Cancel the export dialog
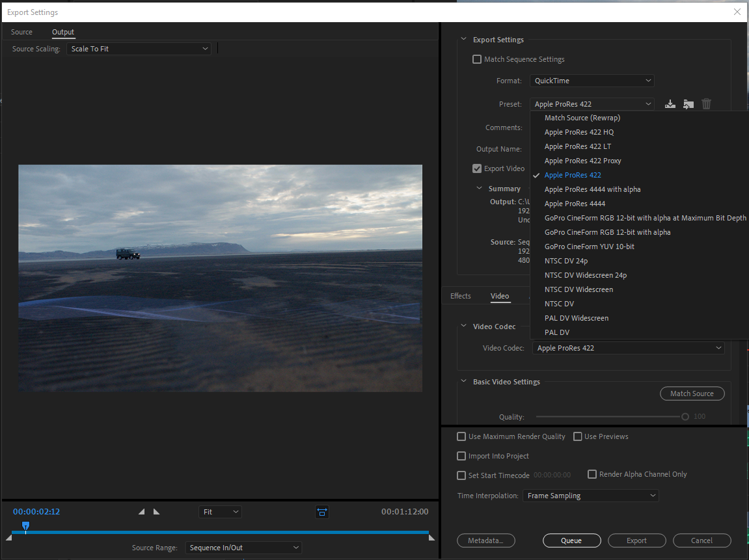The image size is (749, 560). point(701,540)
